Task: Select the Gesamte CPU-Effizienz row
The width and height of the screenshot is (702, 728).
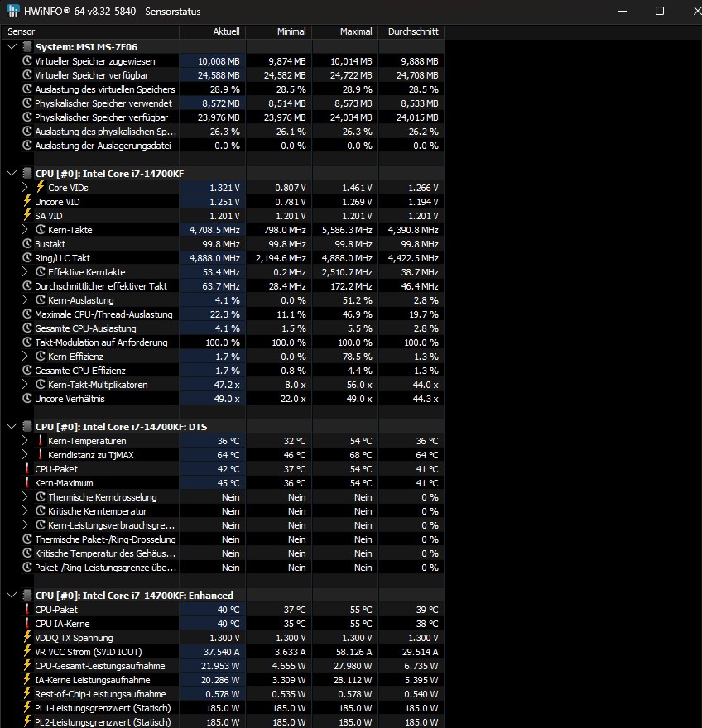Action: click(232, 371)
